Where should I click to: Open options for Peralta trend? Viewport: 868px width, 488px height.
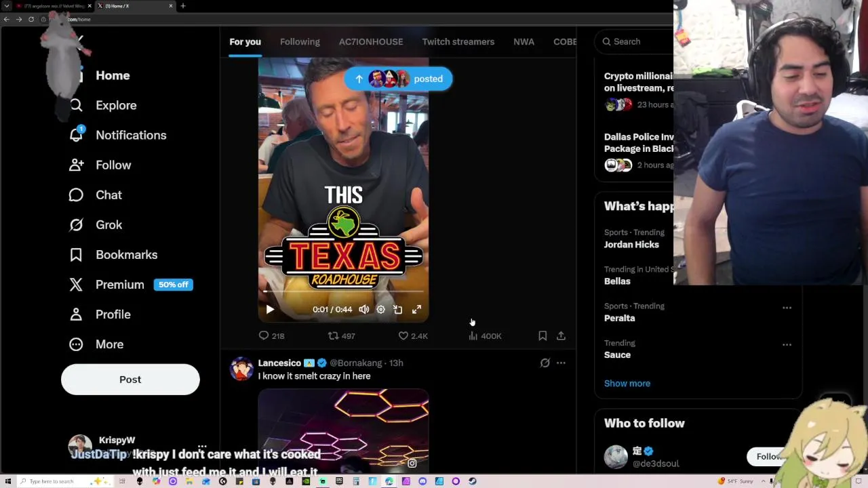tap(787, 308)
